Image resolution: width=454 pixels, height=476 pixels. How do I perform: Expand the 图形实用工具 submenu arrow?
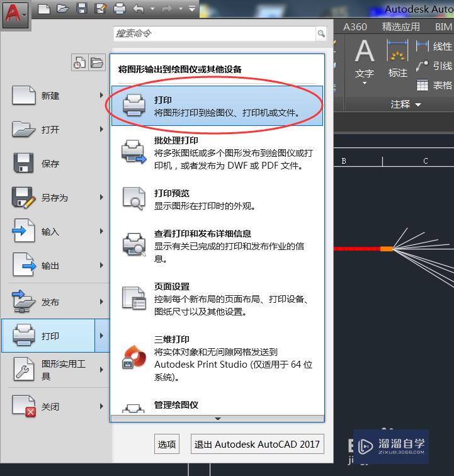coord(102,370)
